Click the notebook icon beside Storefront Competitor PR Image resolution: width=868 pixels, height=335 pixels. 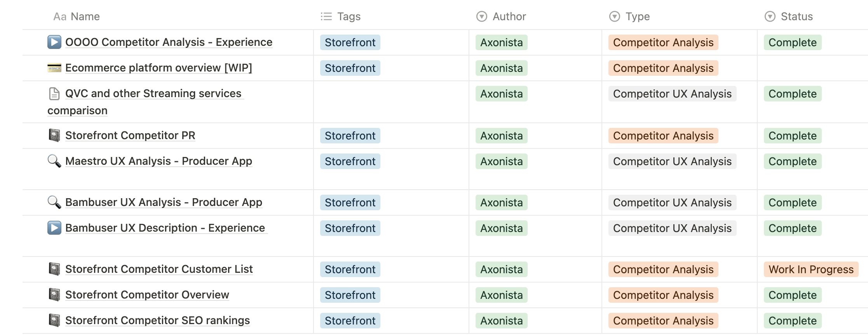coord(54,136)
